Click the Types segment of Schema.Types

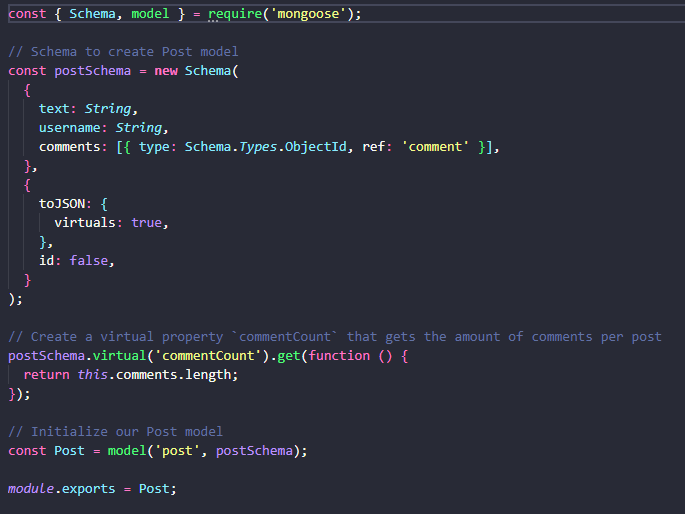click(x=258, y=147)
